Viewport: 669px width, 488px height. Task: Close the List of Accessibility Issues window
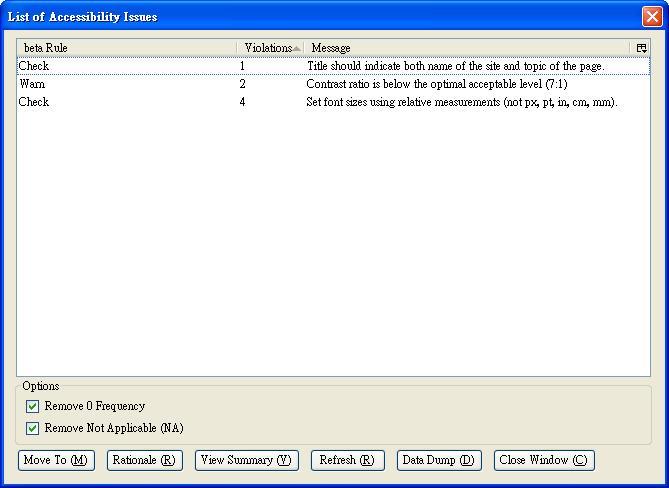tap(652, 17)
